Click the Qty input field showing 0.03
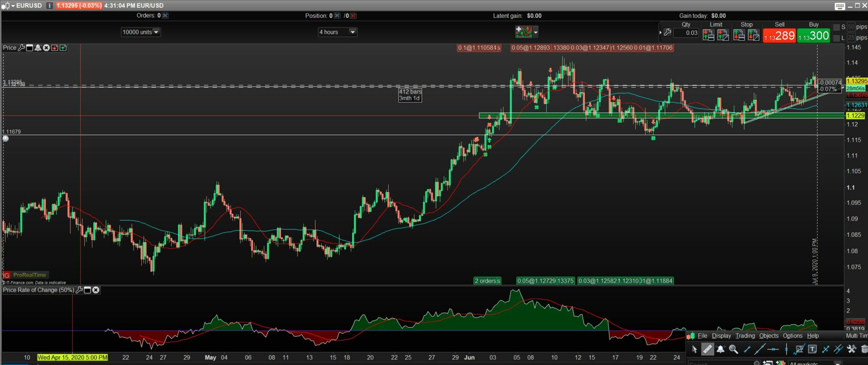Image resolution: width=868 pixels, height=365 pixels. 686,33
